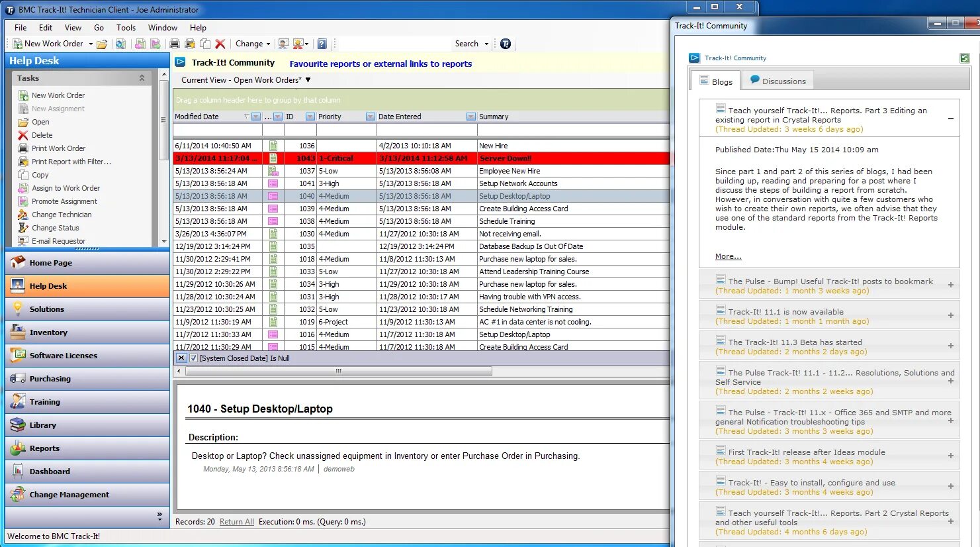Click the Print icon in the toolbar
The width and height of the screenshot is (980, 547).
175,44
